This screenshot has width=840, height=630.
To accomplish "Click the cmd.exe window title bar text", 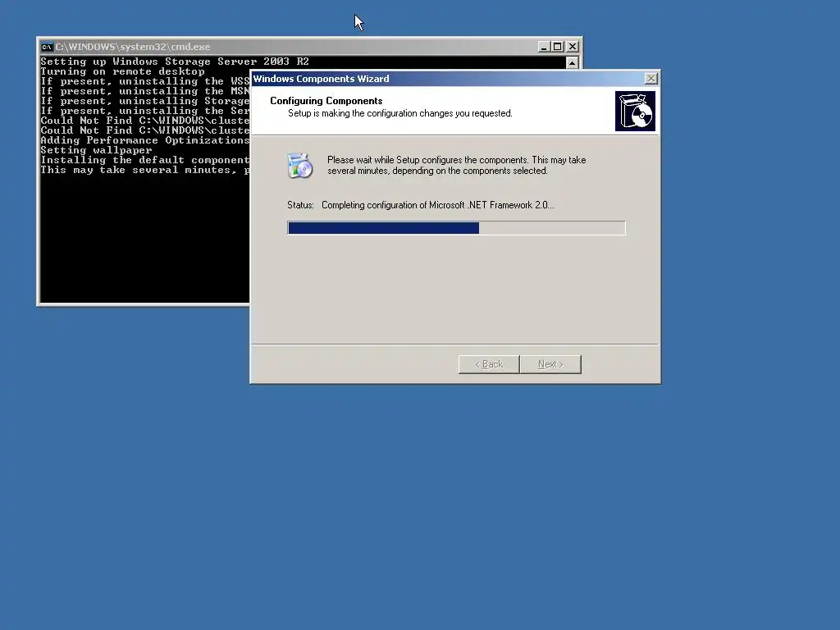I will point(133,47).
